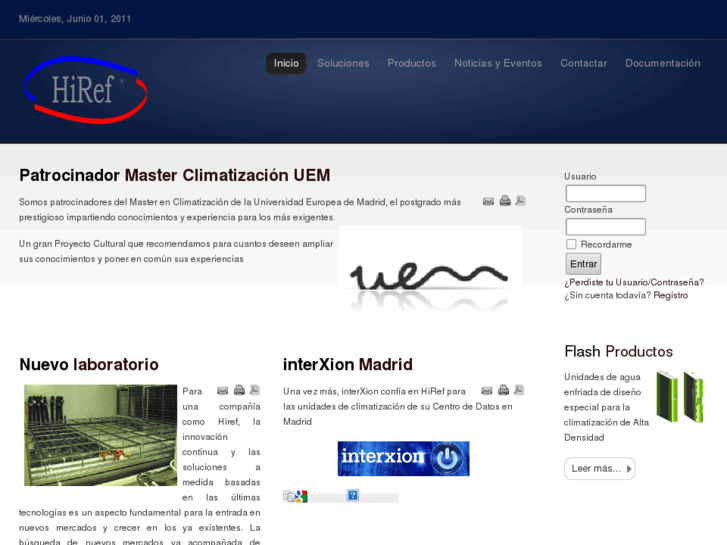Click the interxion banner image

click(x=403, y=459)
